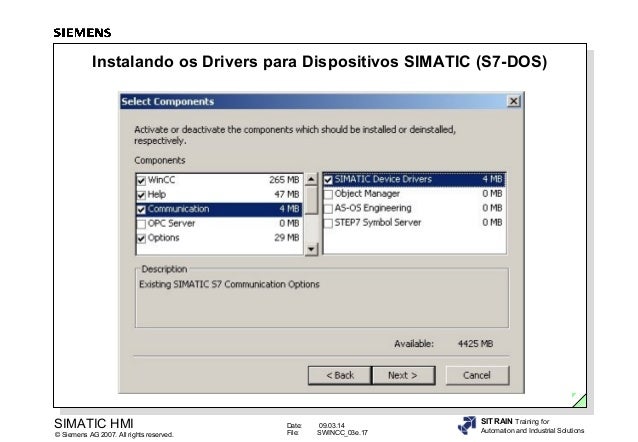Uncheck the Communication component checkbox
This screenshot has width=638, height=442.
141,210
